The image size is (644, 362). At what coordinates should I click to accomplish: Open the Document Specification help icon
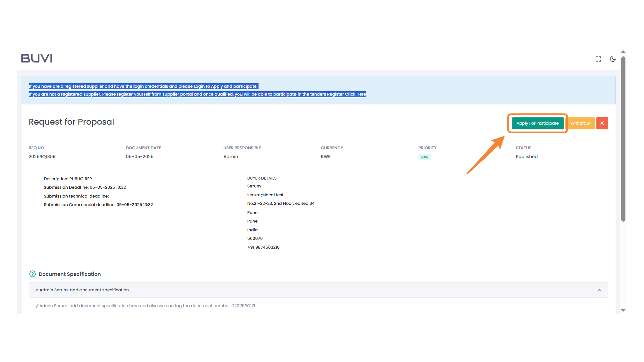(32, 274)
